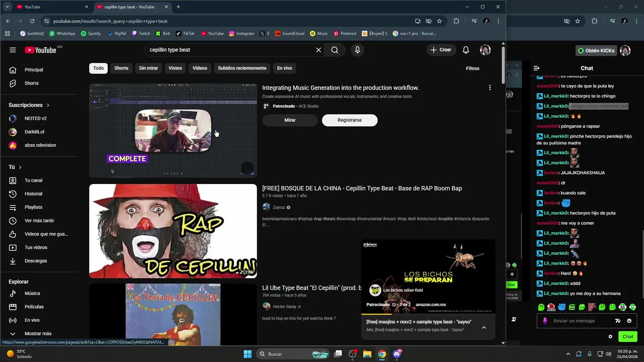
Task: Expand the Suscripciones section chevron
Action: pyautogui.click(x=48, y=105)
